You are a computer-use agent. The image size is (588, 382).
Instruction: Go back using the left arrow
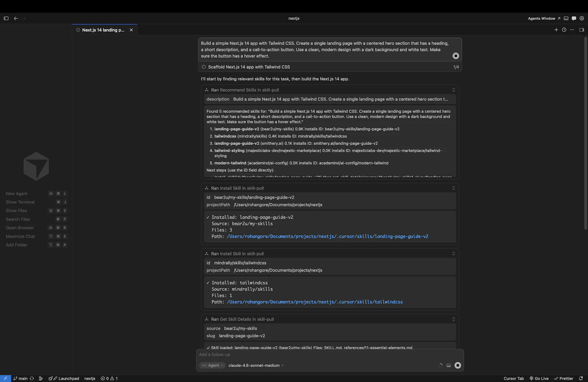(16, 18)
